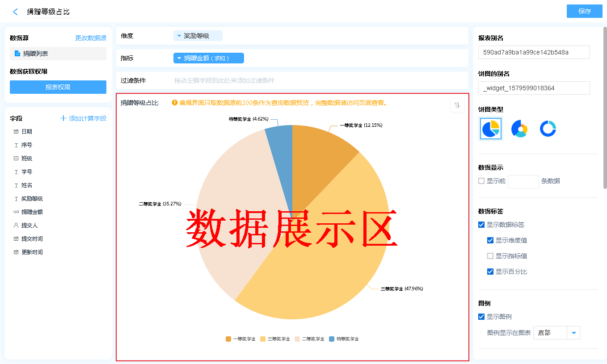Click the back arrow icon
607x364 pixels.
[x=16, y=12]
